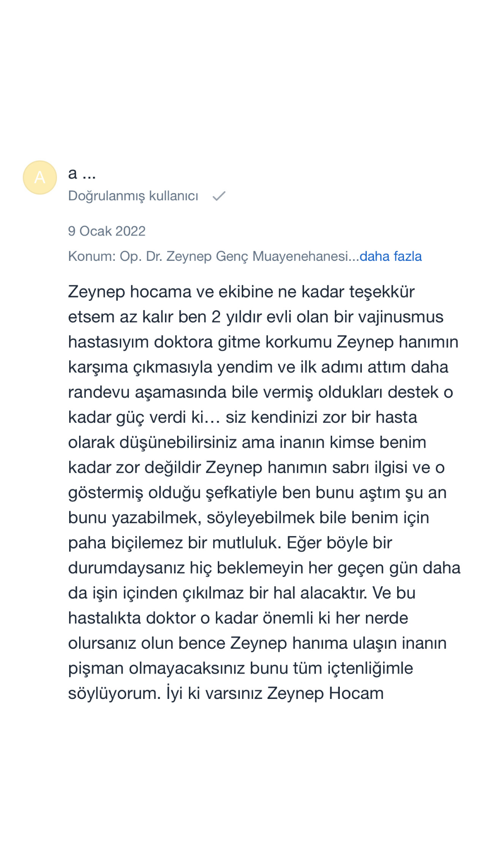The image size is (488, 868).
Task: Click the line starting "pişman olmayacaksınız"
Action: click(240, 668)
